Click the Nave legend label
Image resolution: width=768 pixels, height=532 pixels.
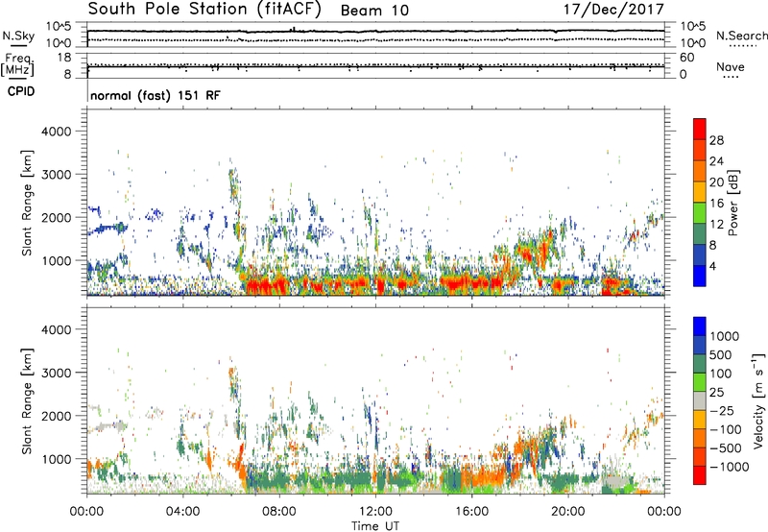point(731,66)
